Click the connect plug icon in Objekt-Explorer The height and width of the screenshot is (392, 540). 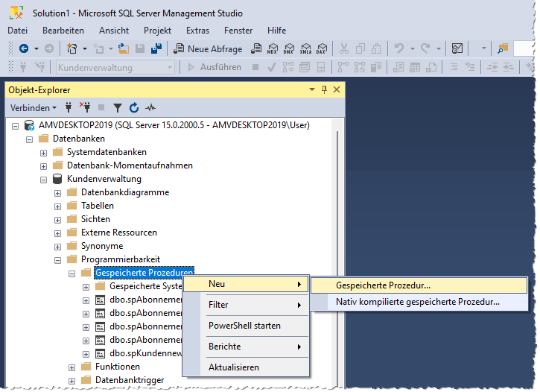click(69, 107)
